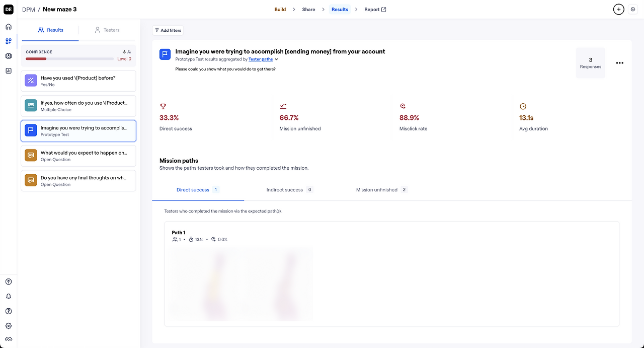Open the three-dot more options menu

click(620, 63)
